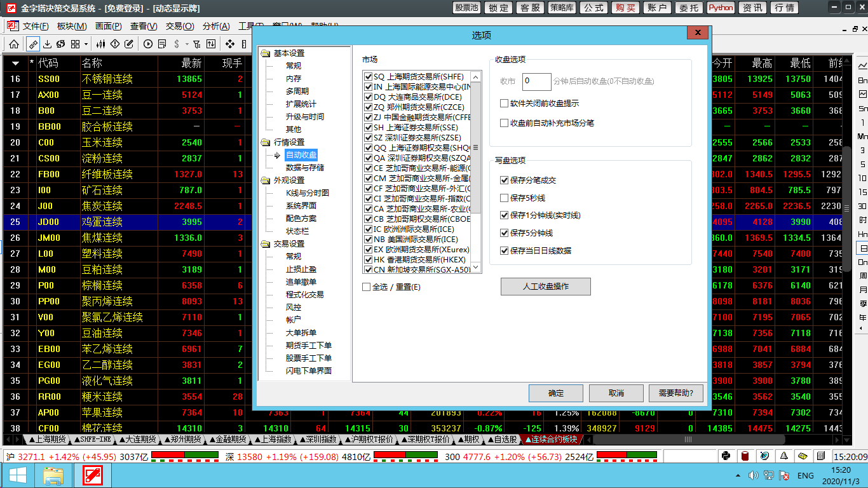This screenshot has height=488, width=868.
Task: Click 确定 to confirm options
Action: [x=556, y=393]
